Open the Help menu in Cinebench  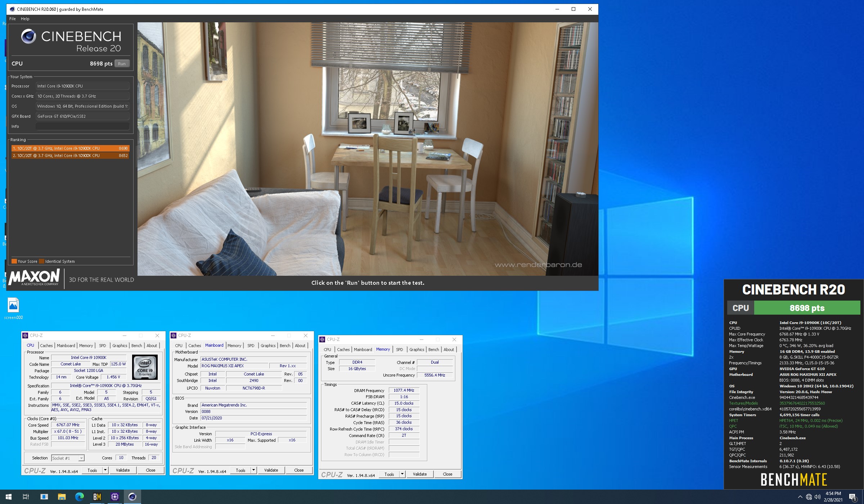pos(25,19)
